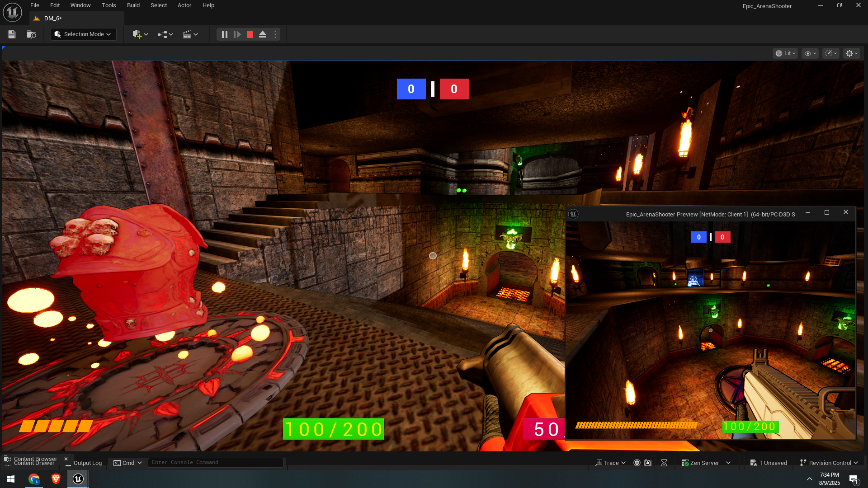The image size is (868, 488).
Task: Open the Help menu
Action: click(208, 5)
